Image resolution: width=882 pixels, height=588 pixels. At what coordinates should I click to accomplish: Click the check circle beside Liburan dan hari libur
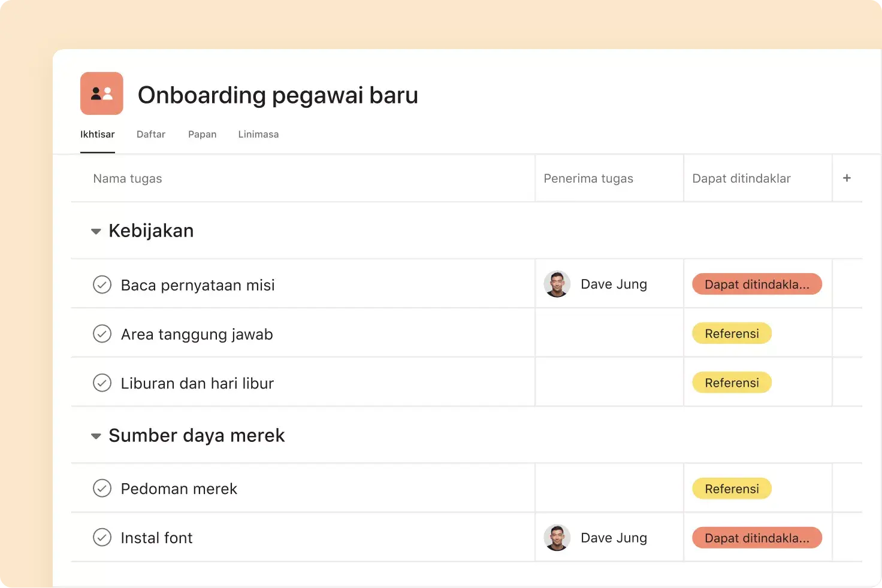pyautogui.click(x=102, y=383)
